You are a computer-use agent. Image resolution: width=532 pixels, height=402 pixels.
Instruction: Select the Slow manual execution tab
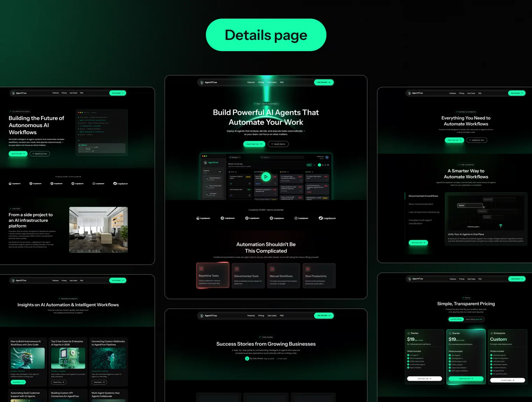(x=421, y=204)
